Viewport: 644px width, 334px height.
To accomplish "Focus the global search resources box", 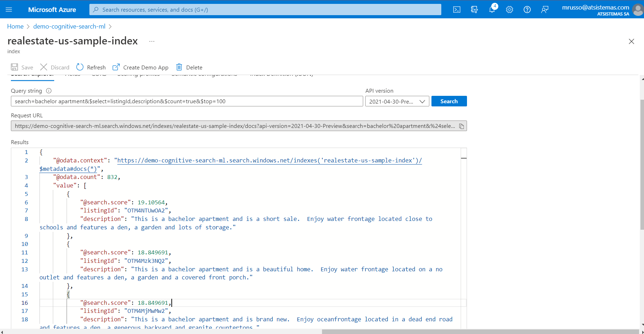I will pos(265,10).
